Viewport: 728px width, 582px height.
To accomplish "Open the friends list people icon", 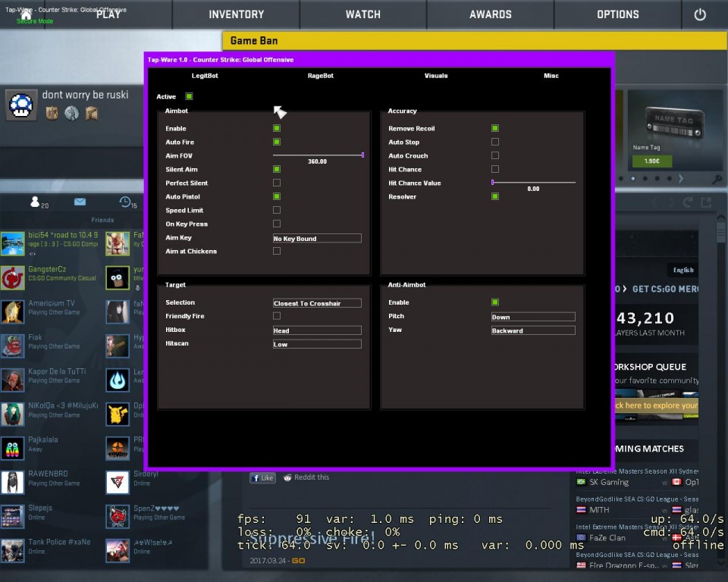I will pyautogui.click(x=35, y=202).
